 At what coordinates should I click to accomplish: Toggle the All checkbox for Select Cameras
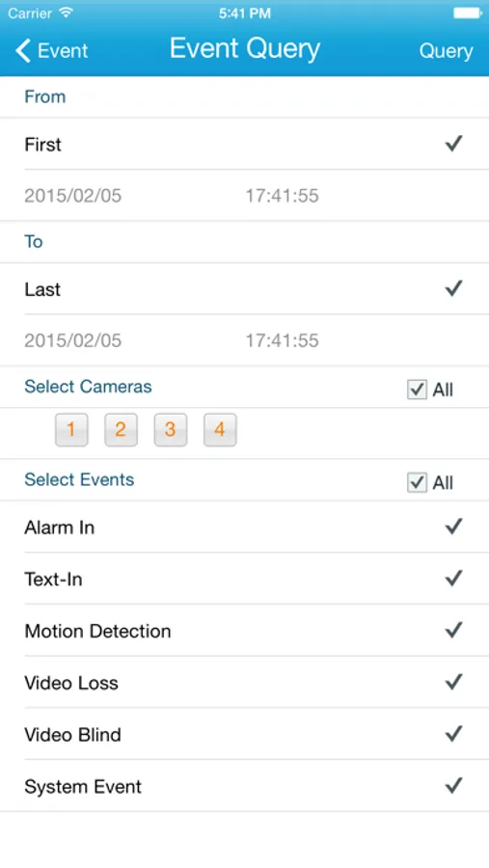[417, 390]
